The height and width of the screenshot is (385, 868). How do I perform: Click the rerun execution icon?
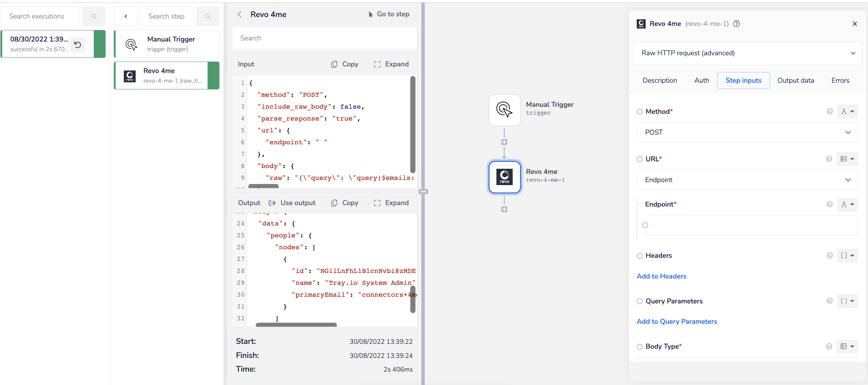77,45
